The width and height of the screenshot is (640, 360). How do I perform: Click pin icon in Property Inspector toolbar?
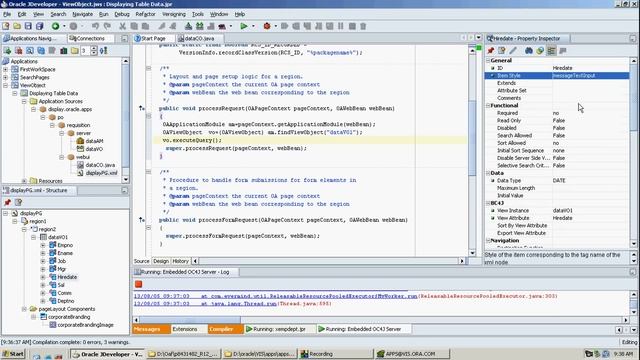pyautogui.click(x=491, y=51)
